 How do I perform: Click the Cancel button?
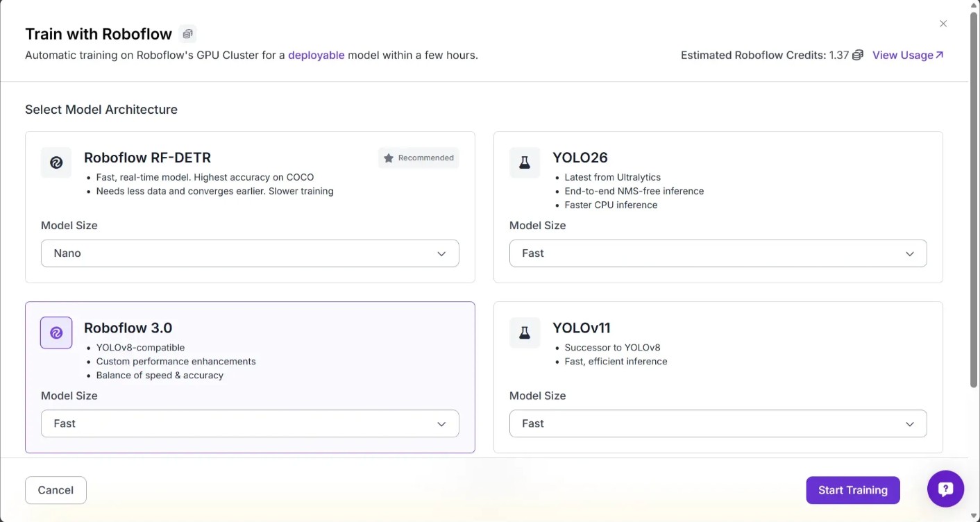(56, 490)
